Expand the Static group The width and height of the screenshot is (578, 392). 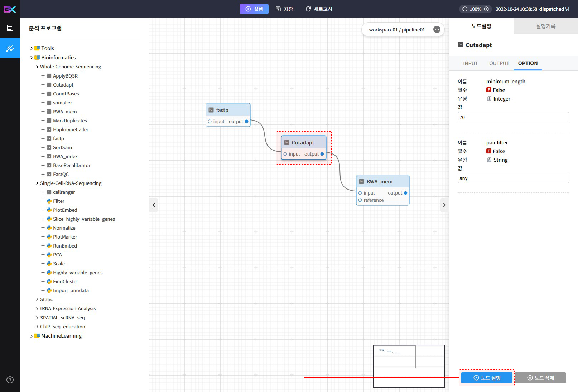pyautogui.click(x=37, y=300)
